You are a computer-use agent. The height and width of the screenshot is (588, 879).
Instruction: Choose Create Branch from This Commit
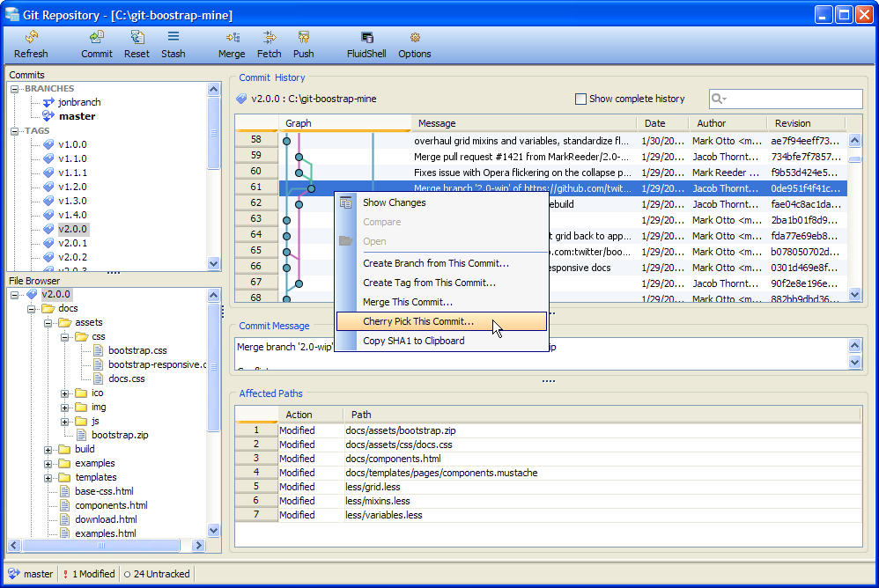point(441,263)
